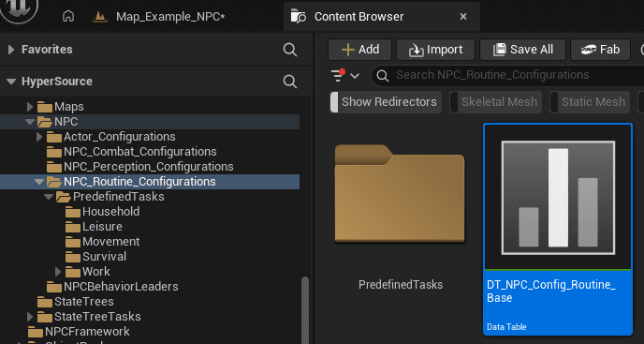Click the Import button
644x344 pixels.
click(435, 50)
